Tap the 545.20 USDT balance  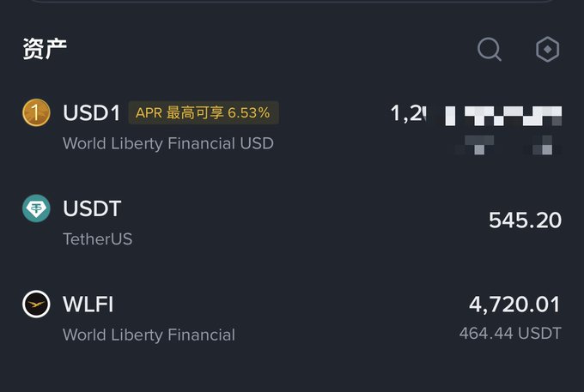point(525,220)
